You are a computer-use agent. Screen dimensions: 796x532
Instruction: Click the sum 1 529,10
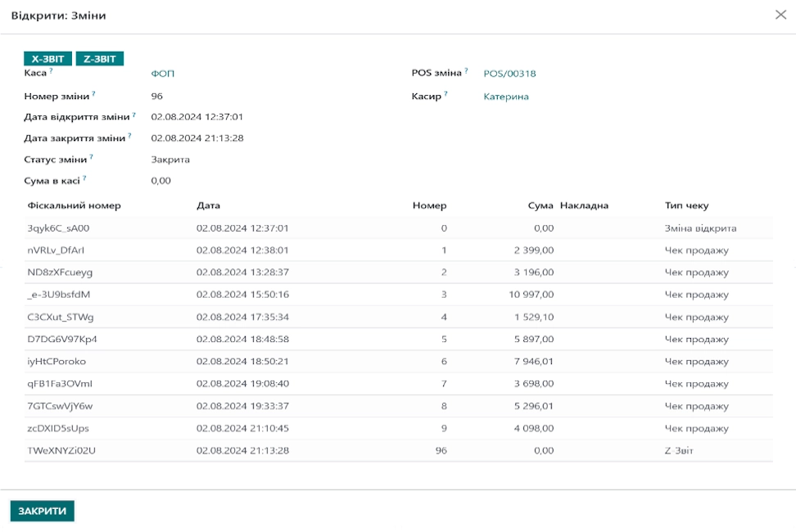pos(534,317)
